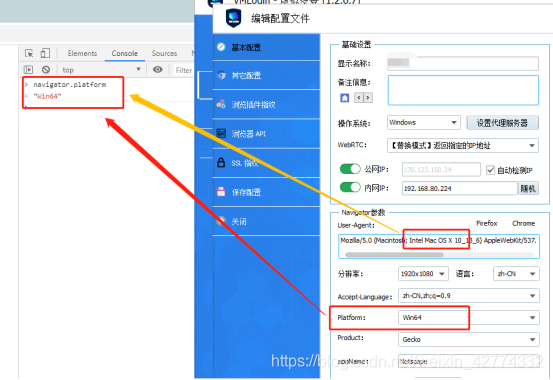Click the icon beside 其它配置

(221, 75)
